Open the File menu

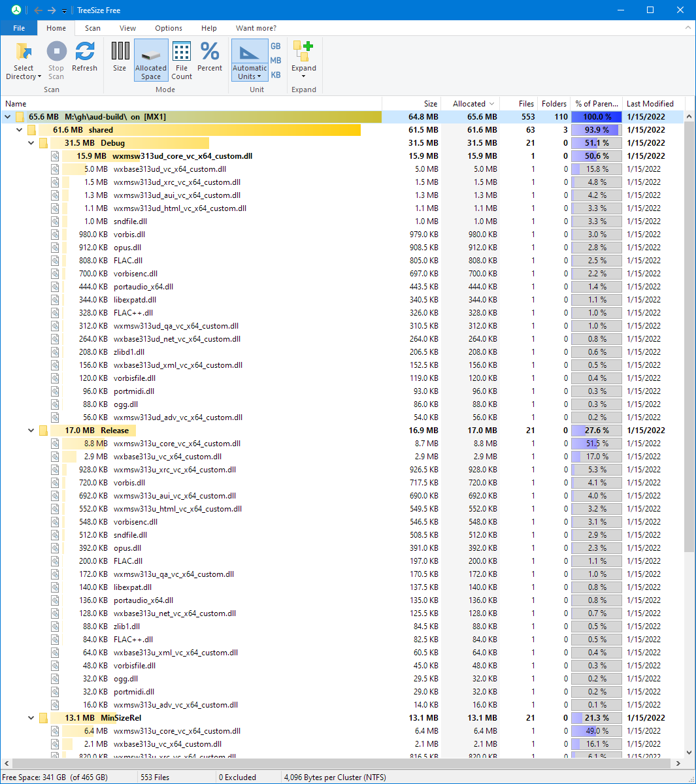(x=19, y=28)
